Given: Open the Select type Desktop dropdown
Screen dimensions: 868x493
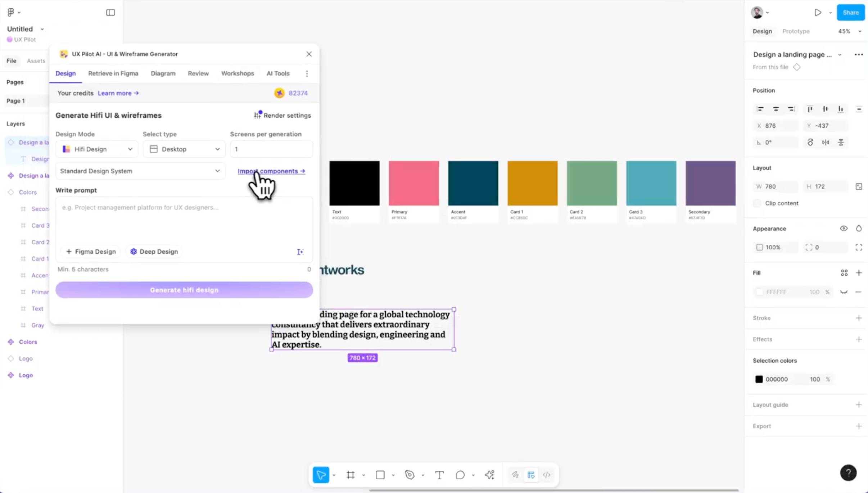Looking at the screenshot, I should click(x=184, y=149).
